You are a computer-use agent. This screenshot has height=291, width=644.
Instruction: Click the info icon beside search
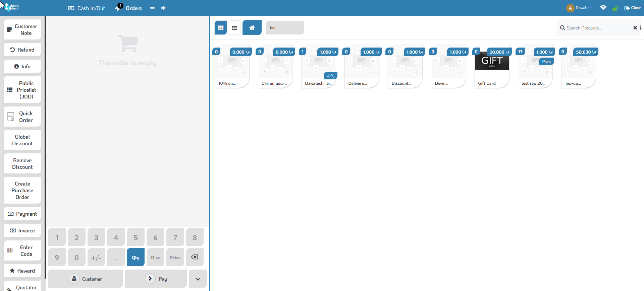point(640,28)
